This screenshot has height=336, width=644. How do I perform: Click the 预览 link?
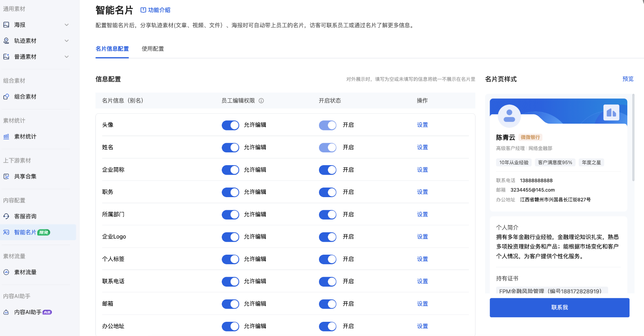628,79
